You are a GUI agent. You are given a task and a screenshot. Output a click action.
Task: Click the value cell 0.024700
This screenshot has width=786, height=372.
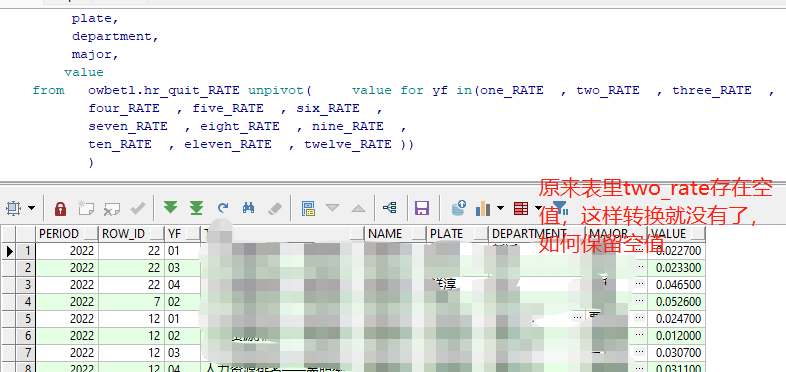[x=676, y=318]
